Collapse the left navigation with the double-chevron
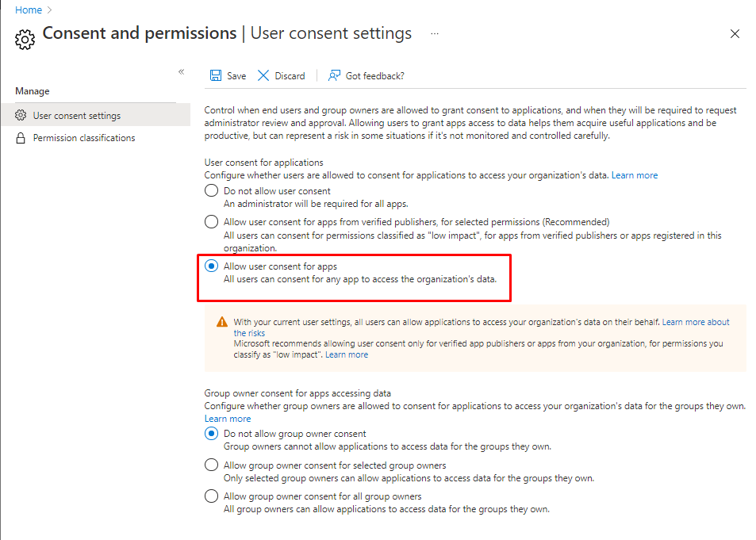This screenshot has height=540, width=756. tap(181, 72)
